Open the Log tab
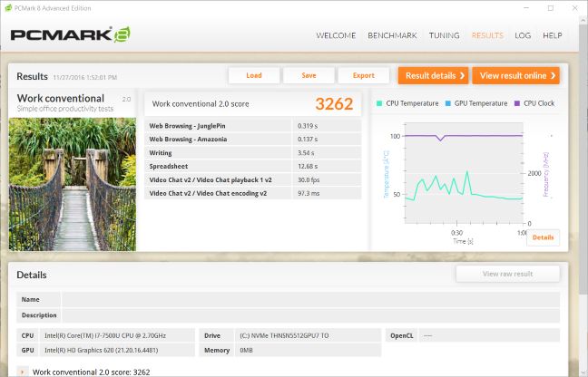Image resolution: width=588 pixels, height=377 pixels. 523,35
